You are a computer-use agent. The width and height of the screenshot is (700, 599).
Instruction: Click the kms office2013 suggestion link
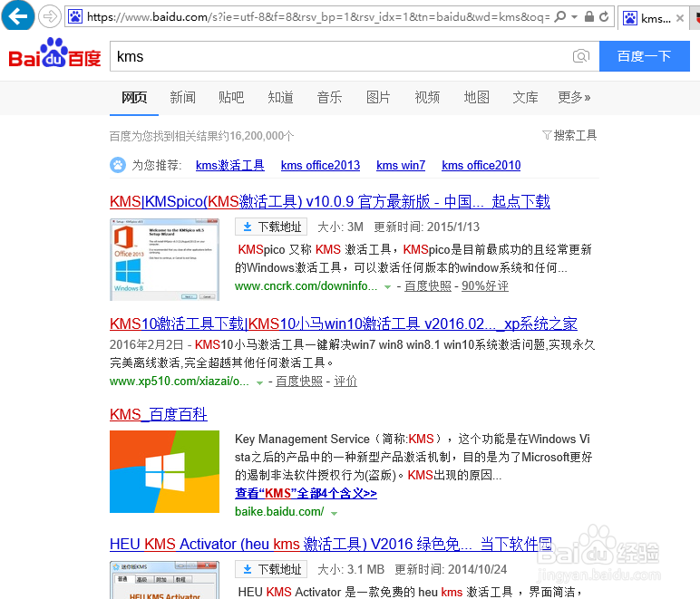tap(320, 166)
